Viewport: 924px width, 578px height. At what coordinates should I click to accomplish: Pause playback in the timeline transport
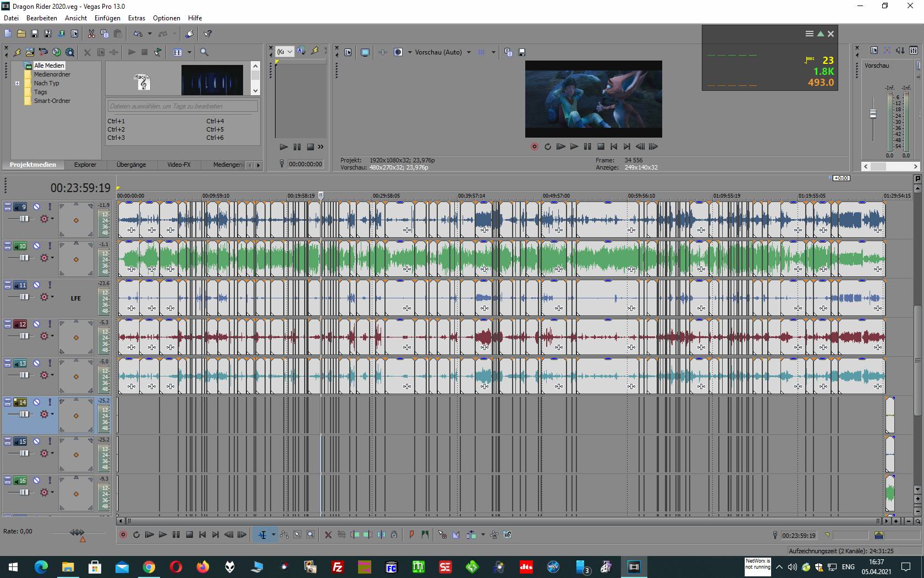pos(176,535)
